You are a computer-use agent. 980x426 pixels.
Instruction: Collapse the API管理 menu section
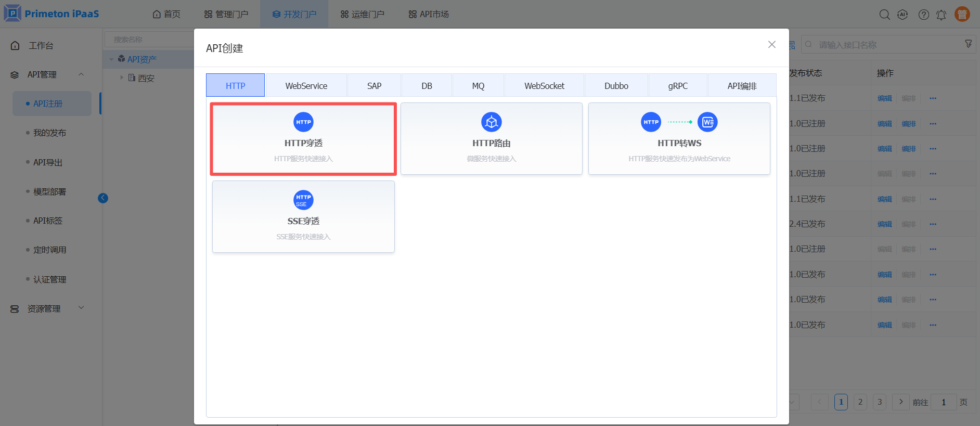[81, 74]
